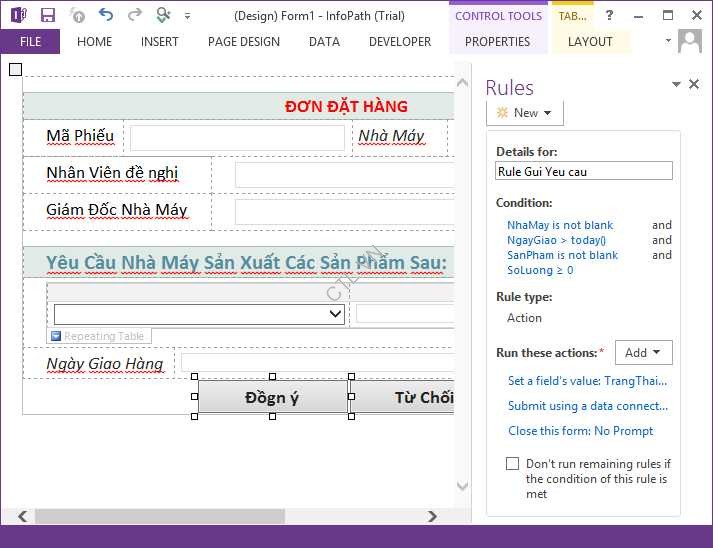Open the Rules pane options arrow
Screen dimensions: 713x548
[x=676, y=85]
